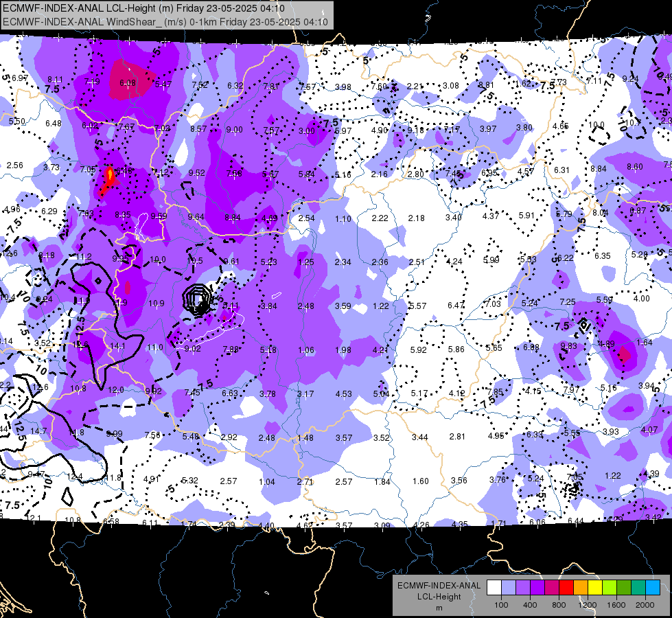This screenshot has height=618, width=672.
Task: Select the map value '4.53'
Action: point(344,393)
